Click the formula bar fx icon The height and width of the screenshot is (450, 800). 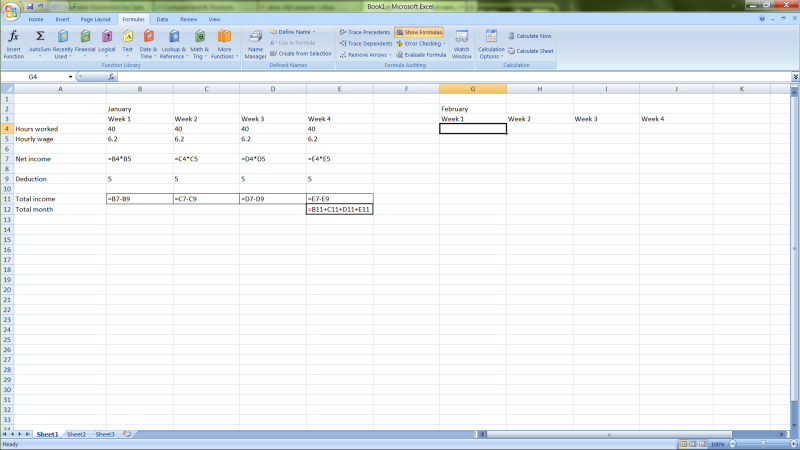(111, 77)
